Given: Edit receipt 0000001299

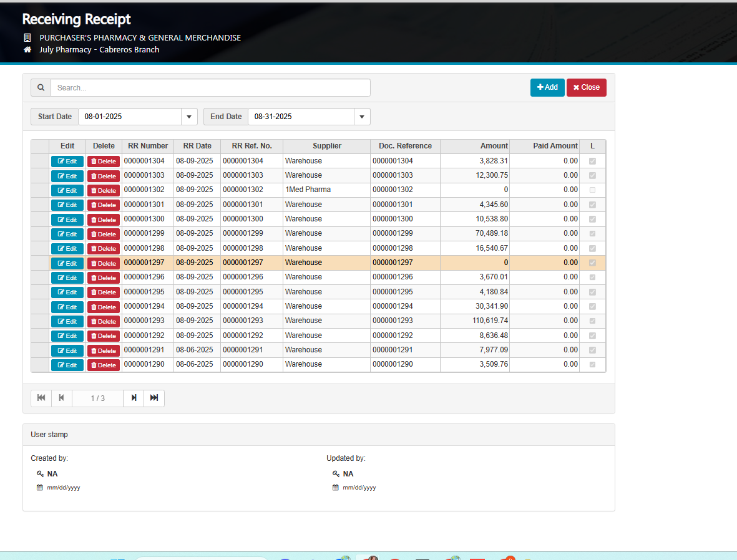Looking at the screenshot, I should pos(67,234).
